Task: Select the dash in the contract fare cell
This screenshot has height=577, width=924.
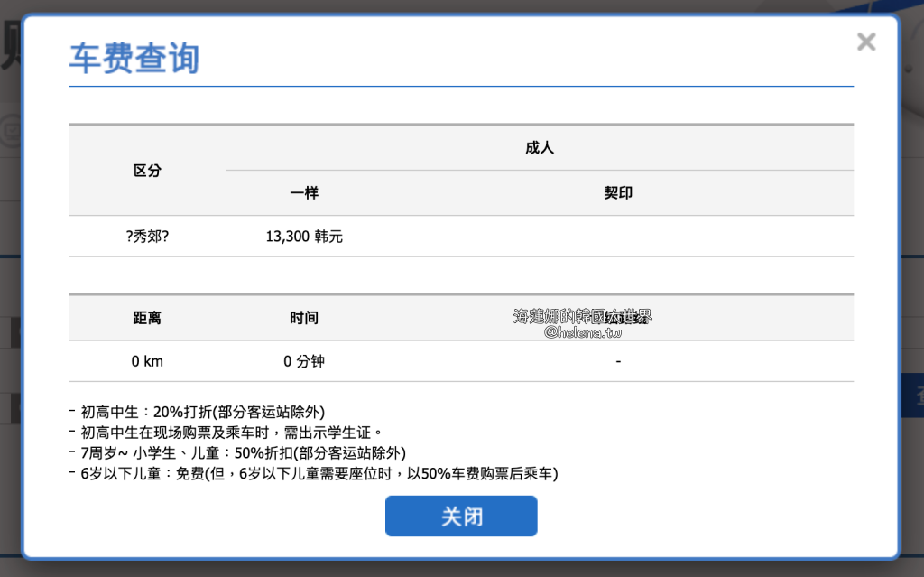Action: point(617,360)
